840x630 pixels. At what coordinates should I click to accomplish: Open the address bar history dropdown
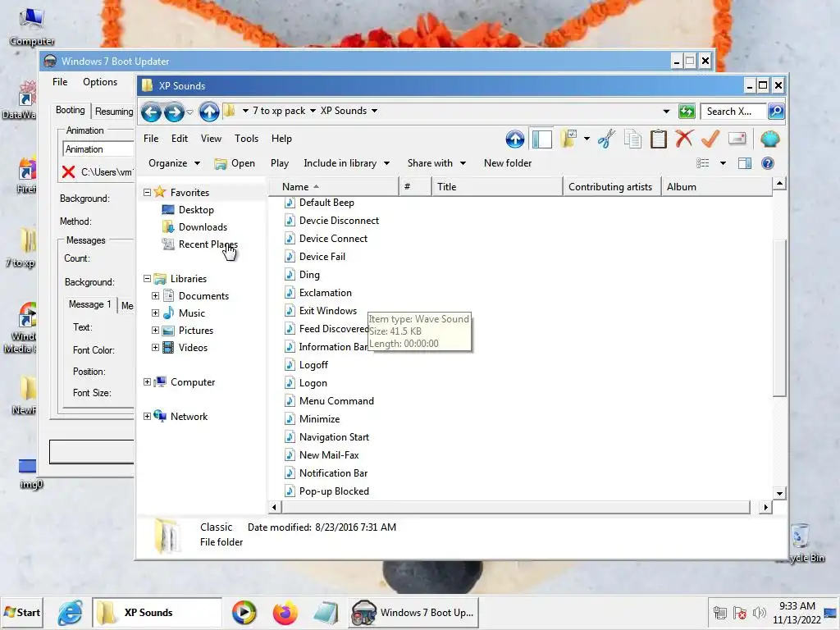(x=666, y=112)
